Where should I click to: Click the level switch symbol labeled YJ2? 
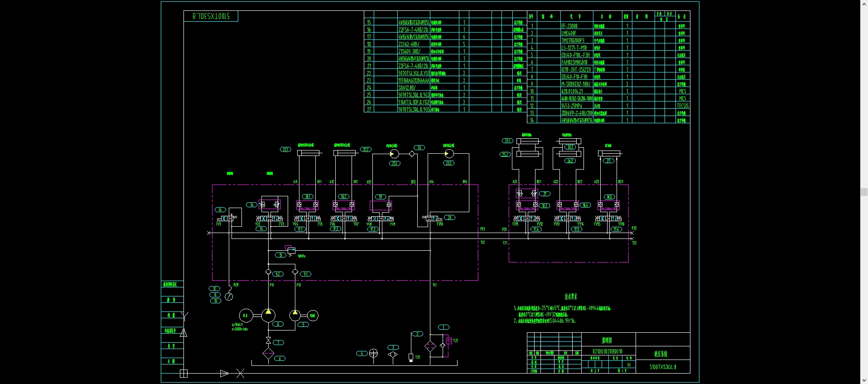point(411,357)
